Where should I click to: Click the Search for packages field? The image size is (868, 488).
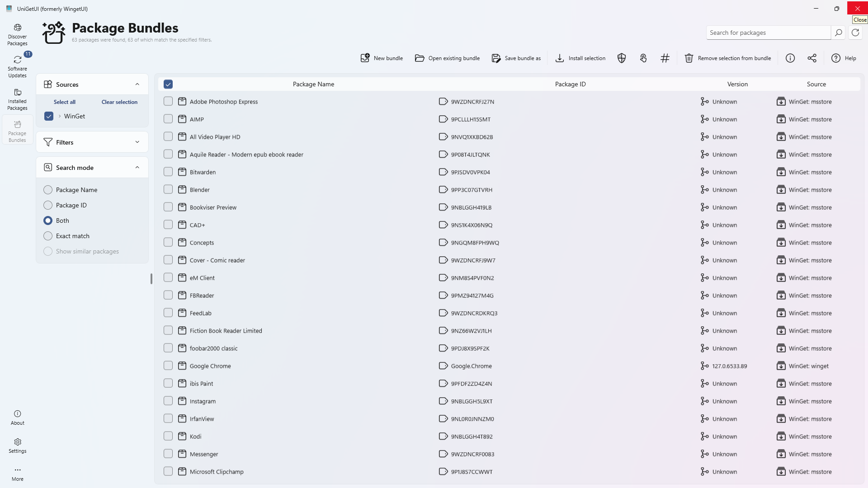point(768,33)
